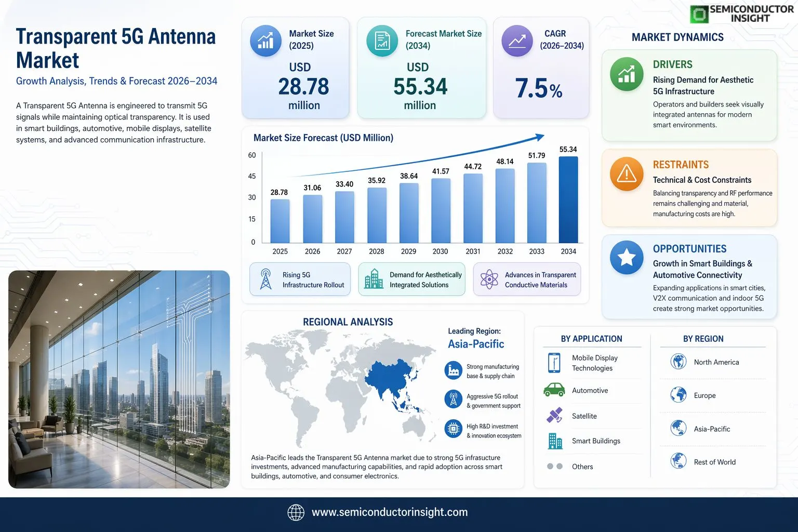Click the 'Growth in Smart Buildings & Automotive Connectivity' text
798x532 pixels.
click(x=702, y=270)
